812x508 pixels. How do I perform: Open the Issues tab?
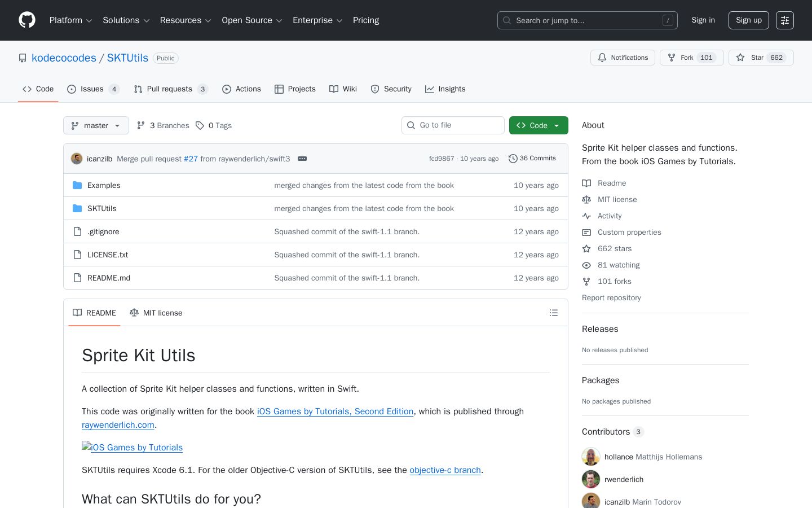tap(93, 89)
